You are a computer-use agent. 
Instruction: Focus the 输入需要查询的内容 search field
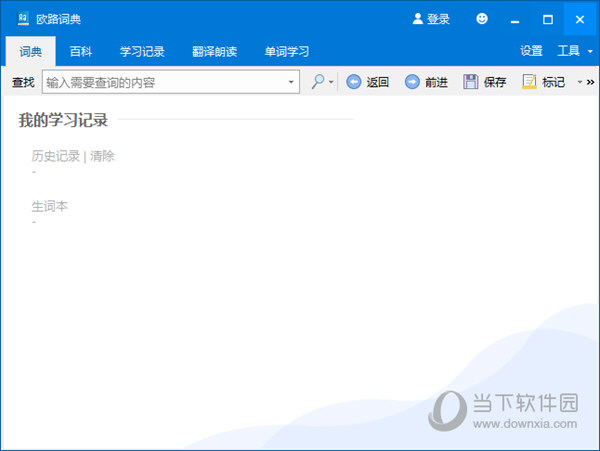pyautogui.click(x=171, y=82)
